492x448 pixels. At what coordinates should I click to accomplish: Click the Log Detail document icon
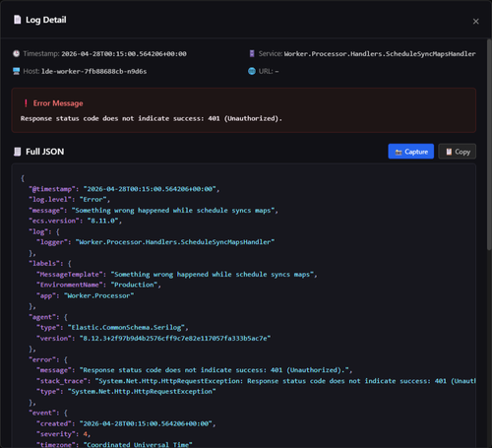tap(18, 20)
